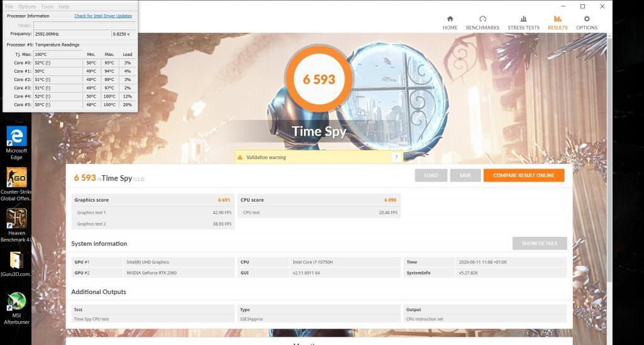Select the MSI Afterburner desktop icon

(x=16, y=302)
